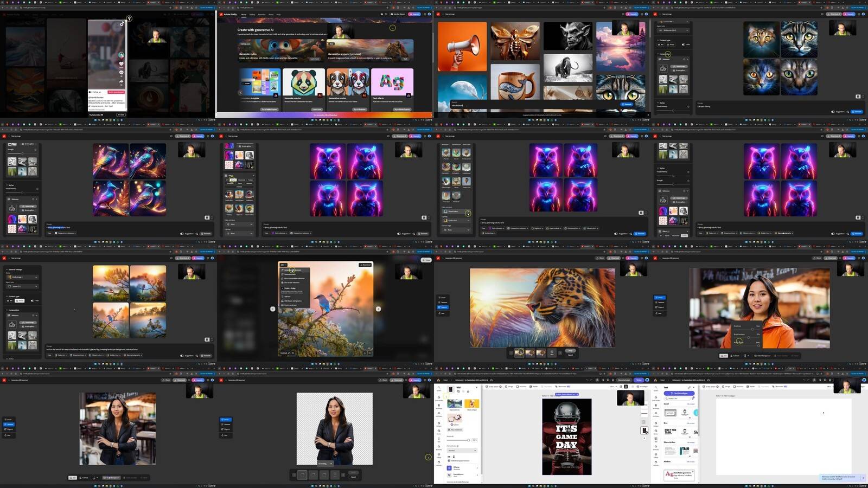Open the Ag Text effects card
Screen dimensions: 868x488
pos(392,89)
